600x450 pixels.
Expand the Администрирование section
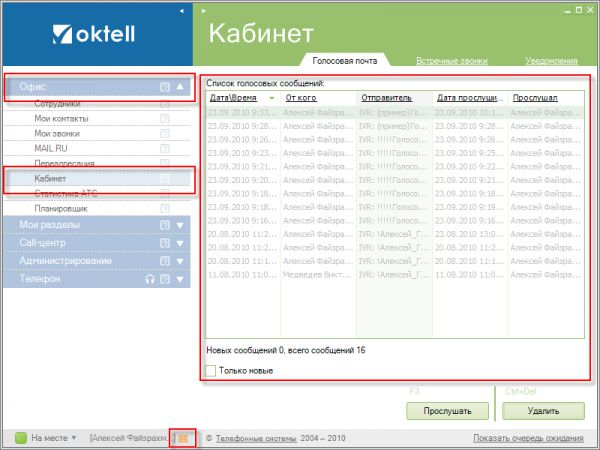180,261
